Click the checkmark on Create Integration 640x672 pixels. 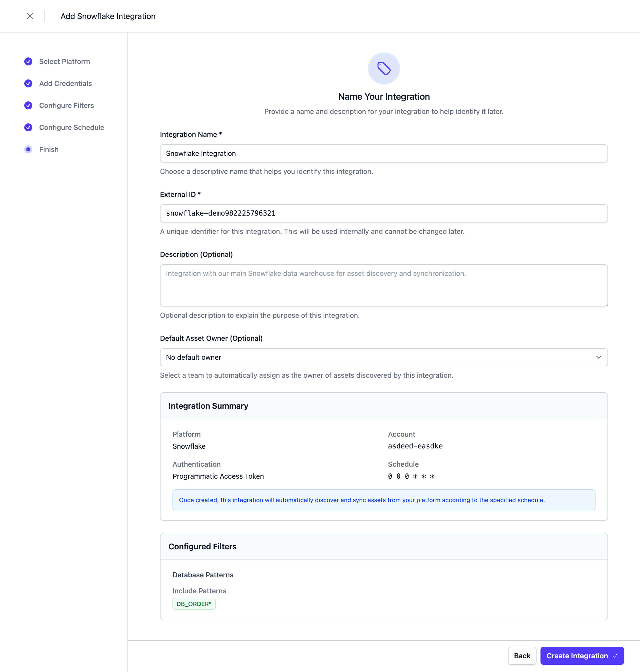point(615,656)
